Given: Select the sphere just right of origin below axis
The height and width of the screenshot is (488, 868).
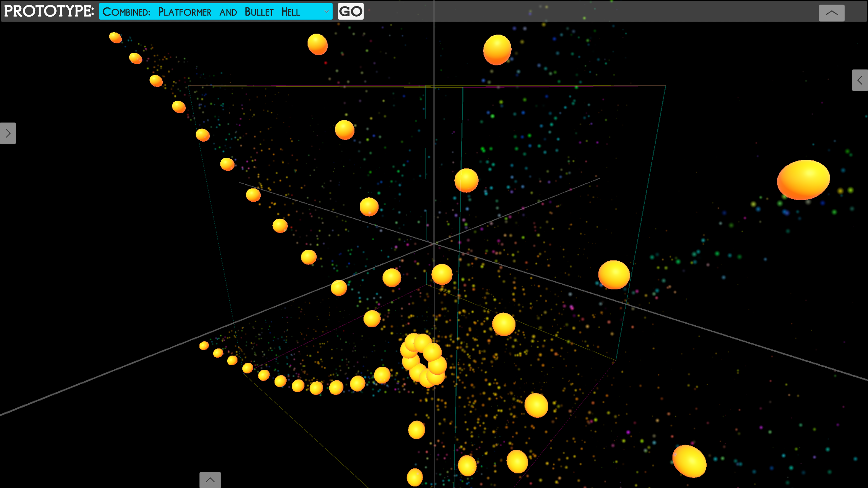Looking at the screenshot, I should [x=442, y=274].
